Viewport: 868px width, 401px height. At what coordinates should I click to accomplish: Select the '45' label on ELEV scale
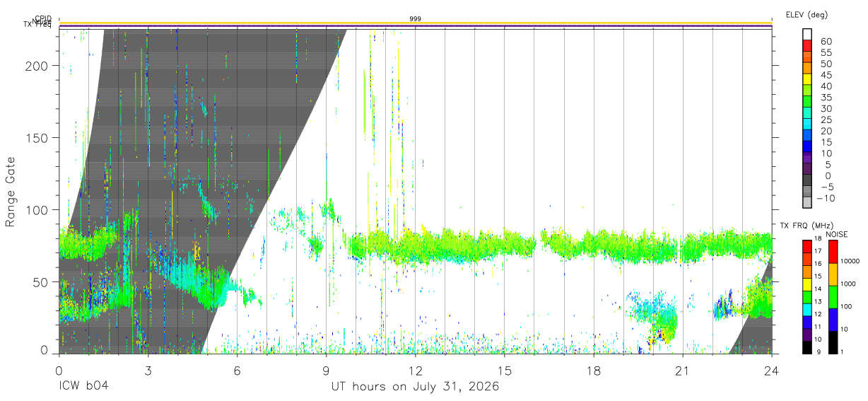point(826,76)
